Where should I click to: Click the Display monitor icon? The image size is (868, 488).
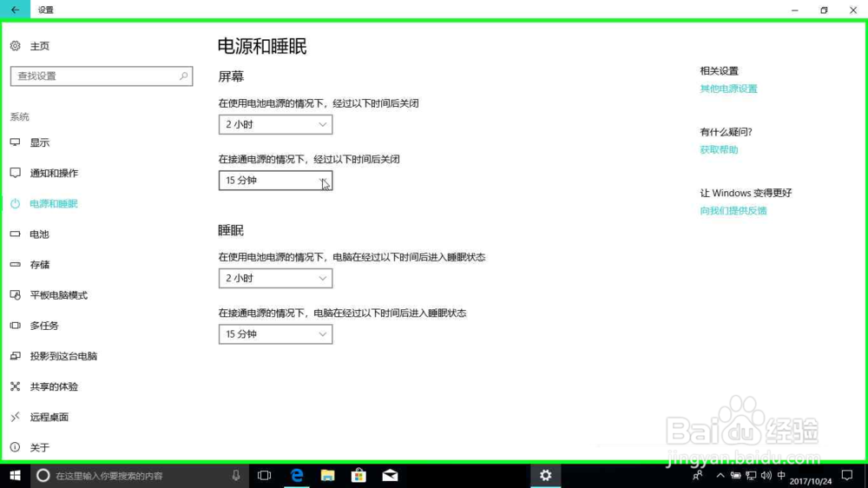[15, 142]
